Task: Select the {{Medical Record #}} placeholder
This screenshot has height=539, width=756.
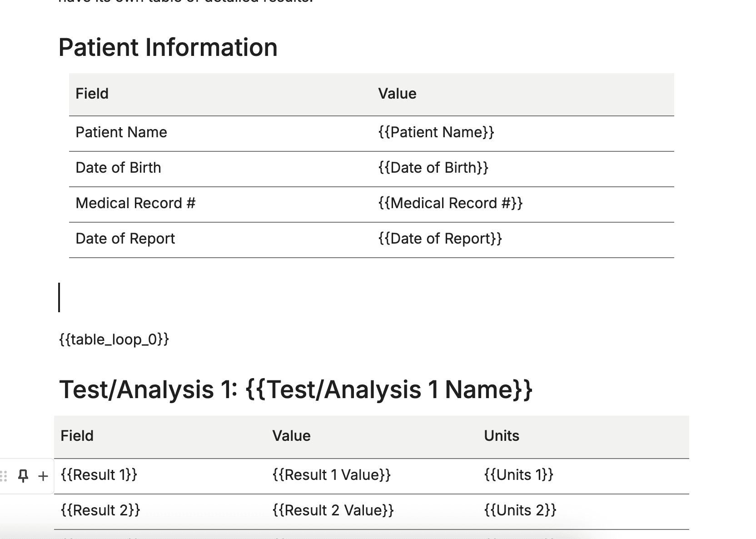Action: 450,203
